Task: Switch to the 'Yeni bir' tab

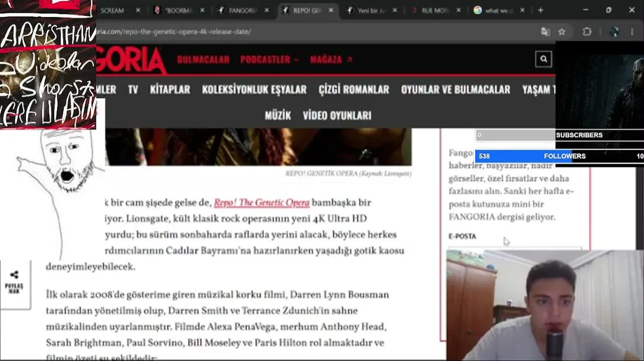Action: (x=370, y=11)
